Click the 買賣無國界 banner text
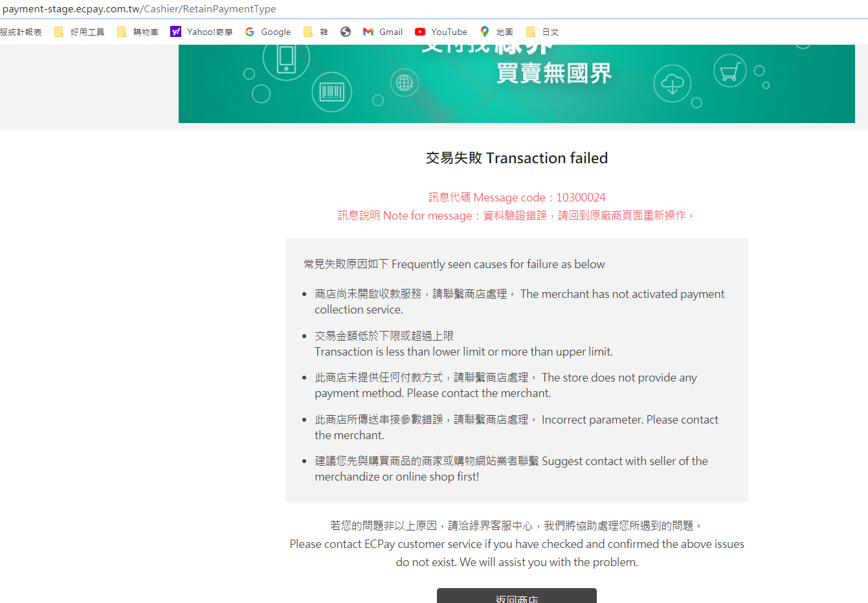 (x=554, y=73)
